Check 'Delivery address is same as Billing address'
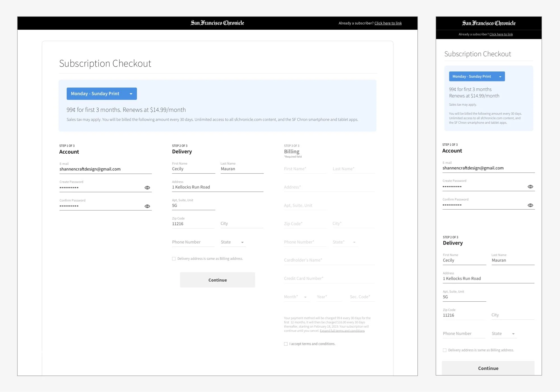The image size is (560, 392). click(174, 258)
